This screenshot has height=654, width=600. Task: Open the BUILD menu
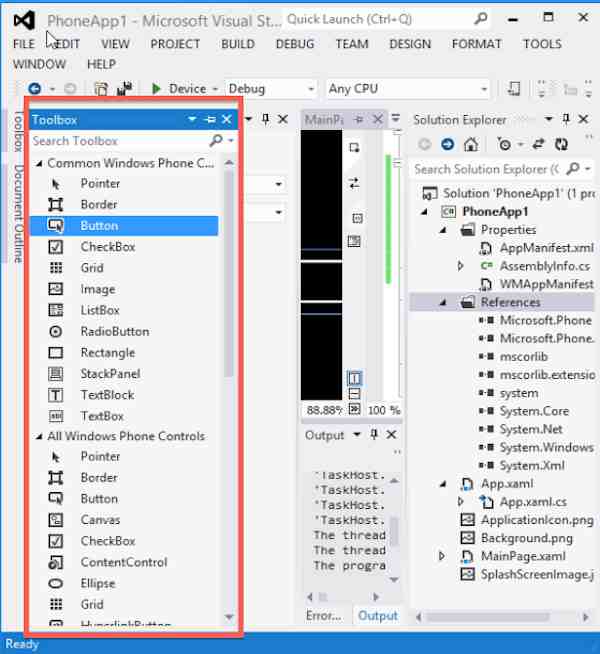coord(238,44)
